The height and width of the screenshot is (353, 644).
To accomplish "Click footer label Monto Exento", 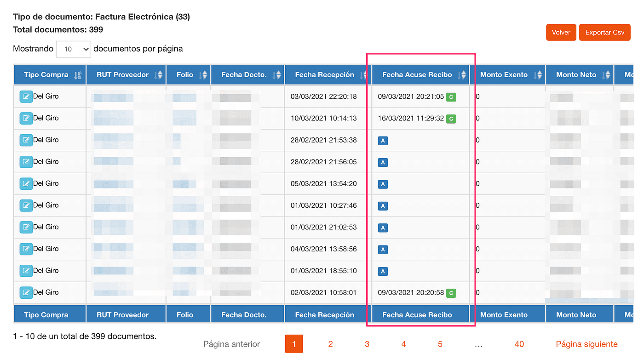I will [x=504, y=315].
